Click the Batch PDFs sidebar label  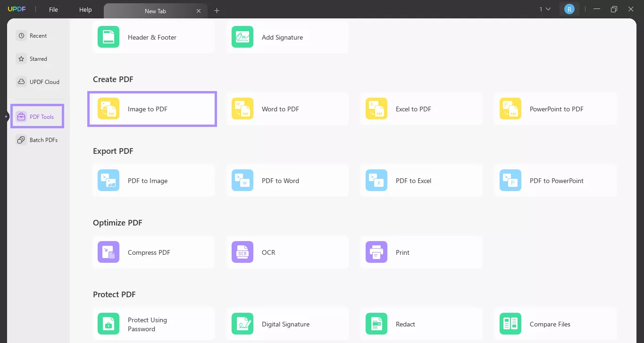43,140
